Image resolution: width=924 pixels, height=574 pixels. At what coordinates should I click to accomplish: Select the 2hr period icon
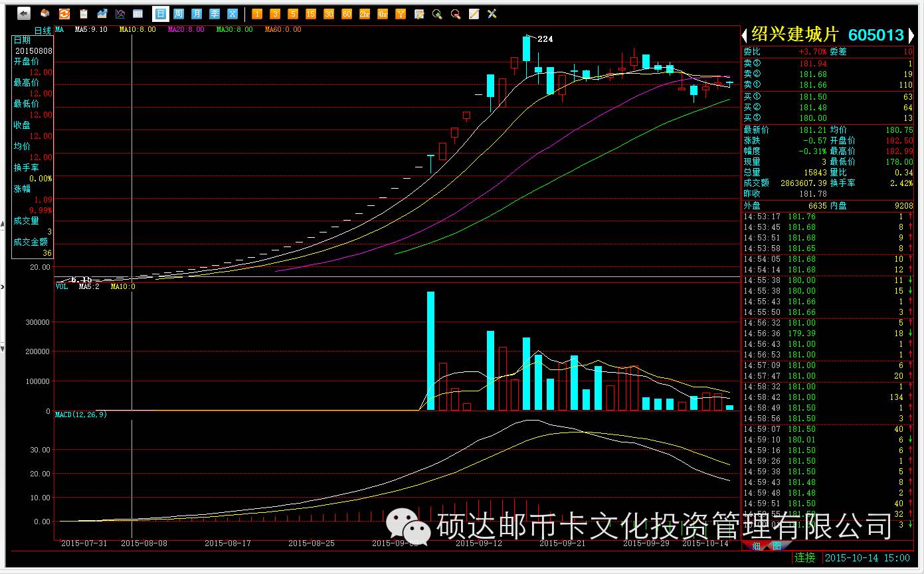(x=365, y=13)
